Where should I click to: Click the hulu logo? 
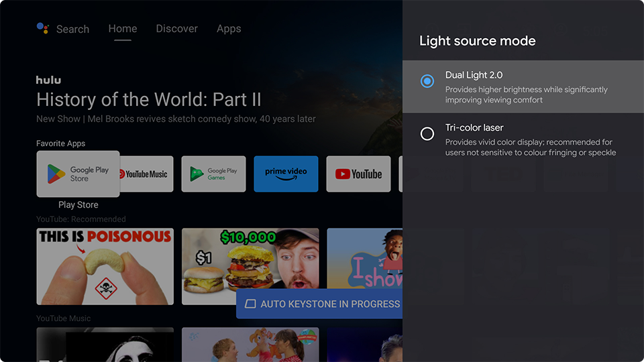pyautogui.click(x=48, y=80)
